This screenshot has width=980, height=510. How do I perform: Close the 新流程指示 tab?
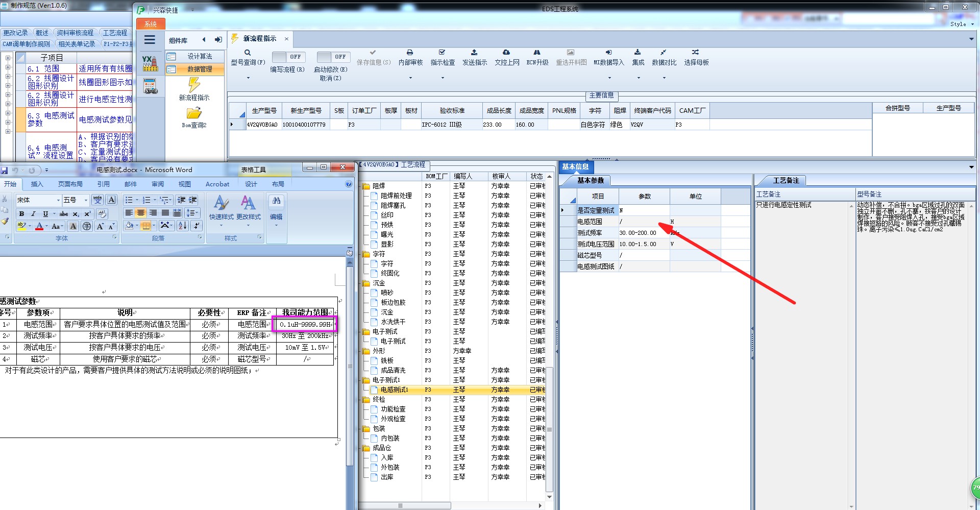[286, 39]
